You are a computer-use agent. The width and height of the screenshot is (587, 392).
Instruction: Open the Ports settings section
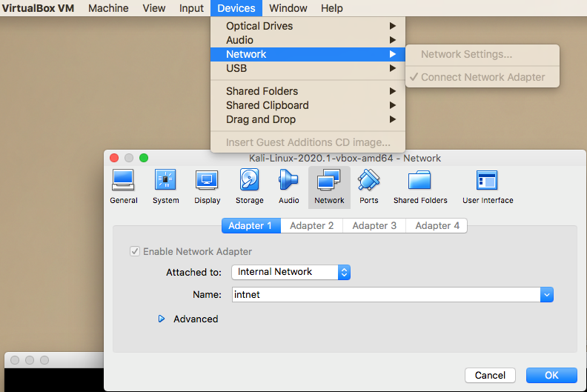369,187
